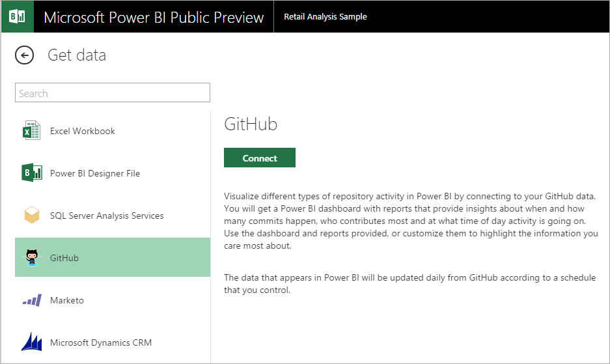The width and height of the screenshot is (610, 364).
Task: Go back using the circled arrow
Action: pos(24,55)
